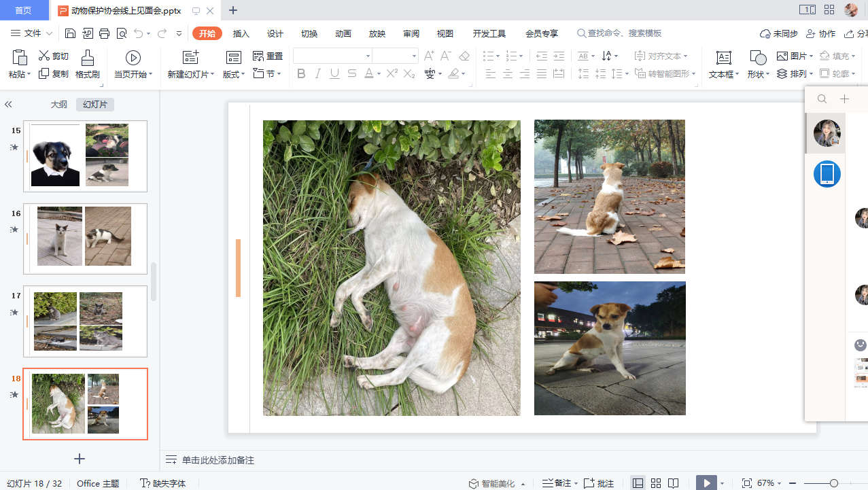Click the fit-to-window icon in status bar
Image resolution: width=868 pixels, height=490 pixels.
click(x=747, y=483)
